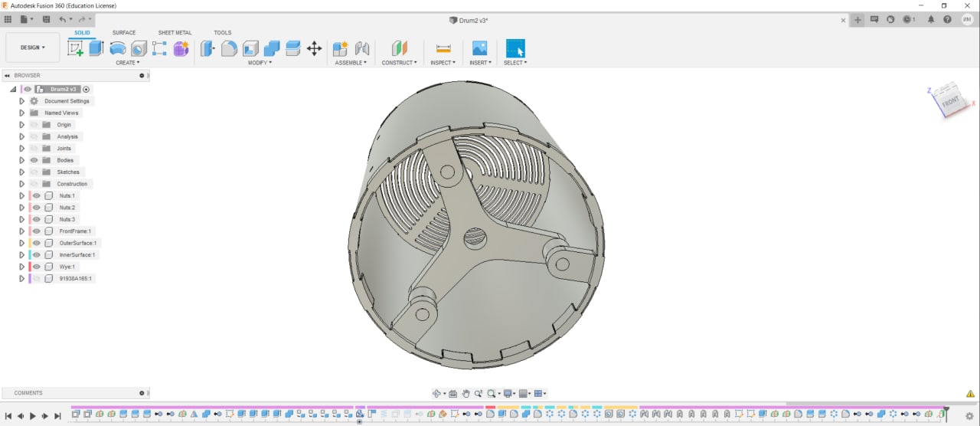
Task: Select the Create Sketch tool icon
Action: click(x=75, y=48)
